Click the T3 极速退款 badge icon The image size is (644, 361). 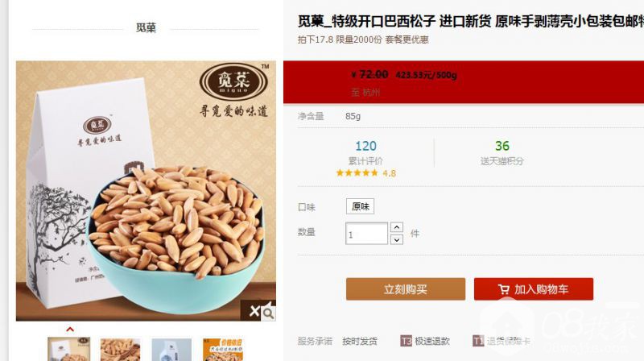pos(406,341)
